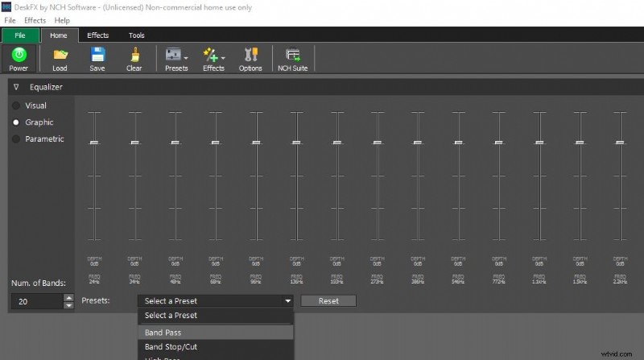Open the NCH Suite icon
Viewport: 644px width, 360px height.
tap(293, 55)
